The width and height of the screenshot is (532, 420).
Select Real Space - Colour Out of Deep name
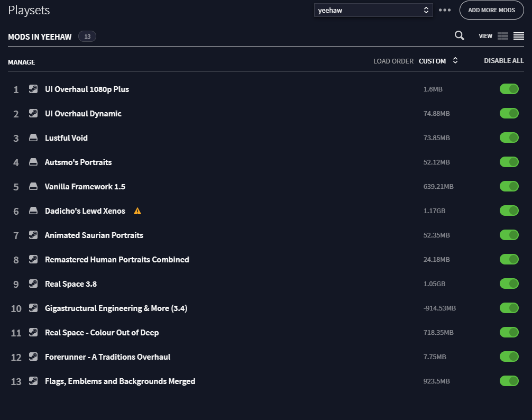102,333
